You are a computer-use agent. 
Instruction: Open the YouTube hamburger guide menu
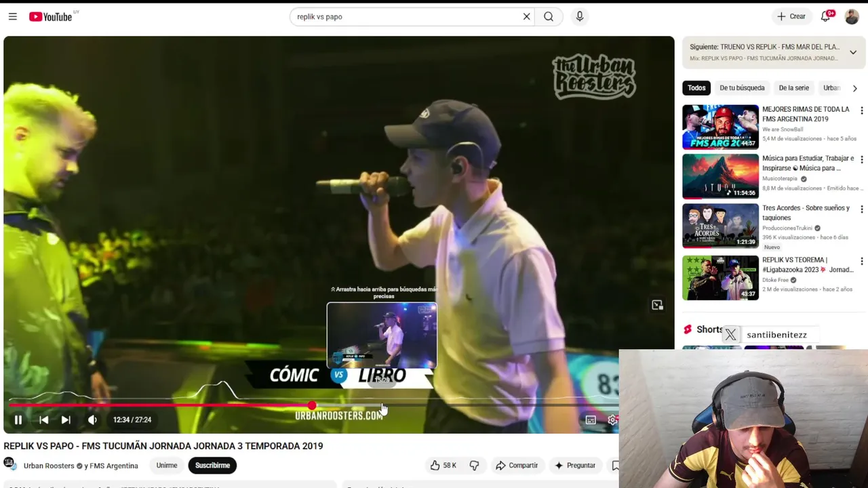[x=12, y=16]
